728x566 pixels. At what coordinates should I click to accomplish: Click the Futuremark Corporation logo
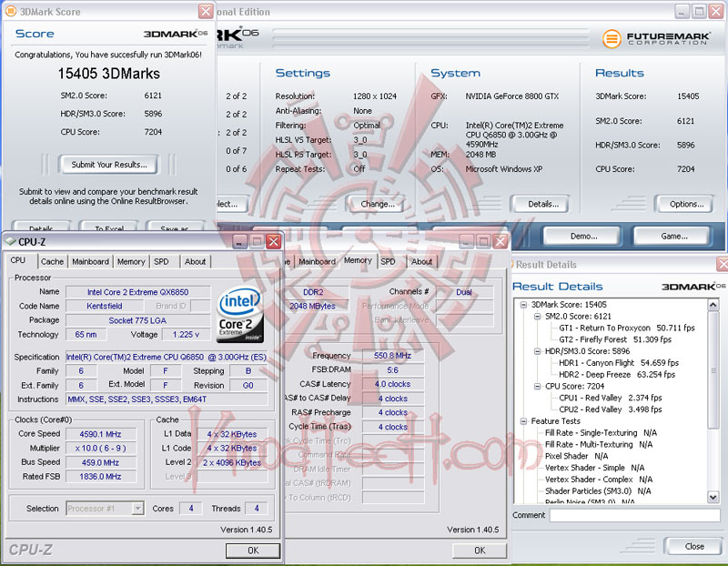coord(656,38)
